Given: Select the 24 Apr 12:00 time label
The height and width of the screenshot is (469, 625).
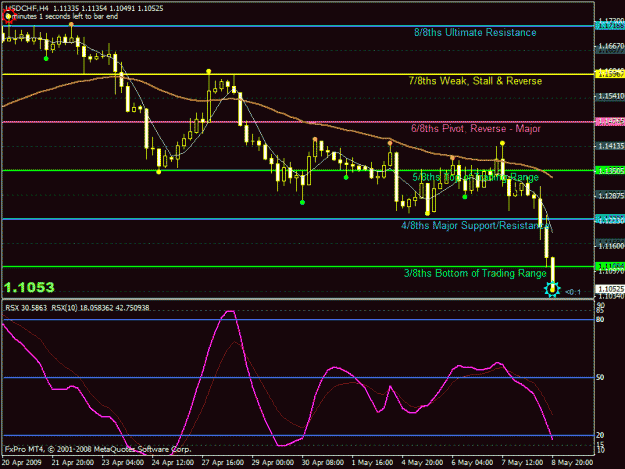Looking at the screenshot, I should coord(173,463).
